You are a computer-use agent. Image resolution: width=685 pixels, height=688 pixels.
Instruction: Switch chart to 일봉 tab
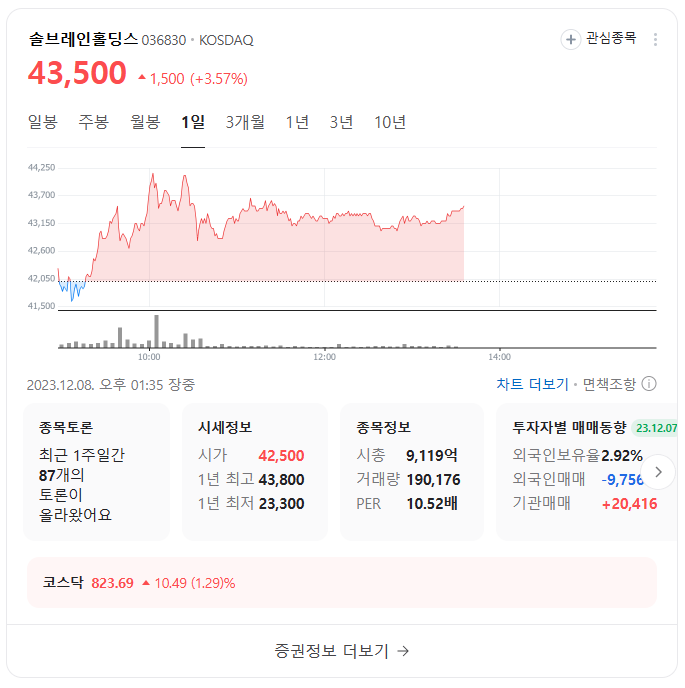tap(43, 122)
